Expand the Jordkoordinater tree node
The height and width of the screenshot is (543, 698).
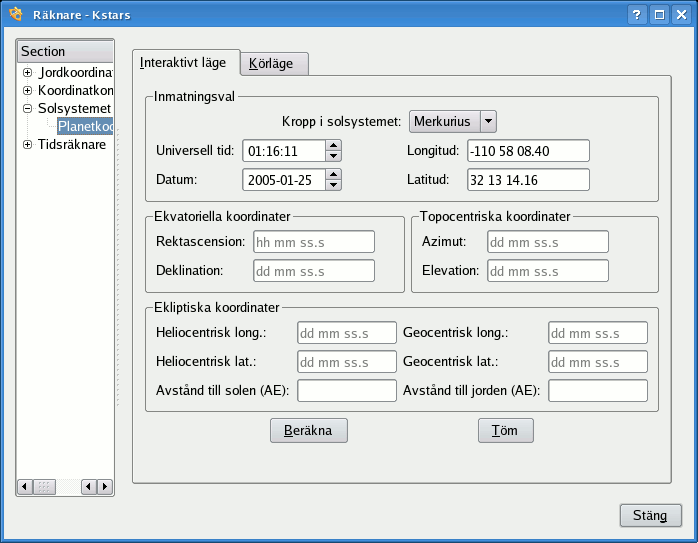click(x=28, y=72)
